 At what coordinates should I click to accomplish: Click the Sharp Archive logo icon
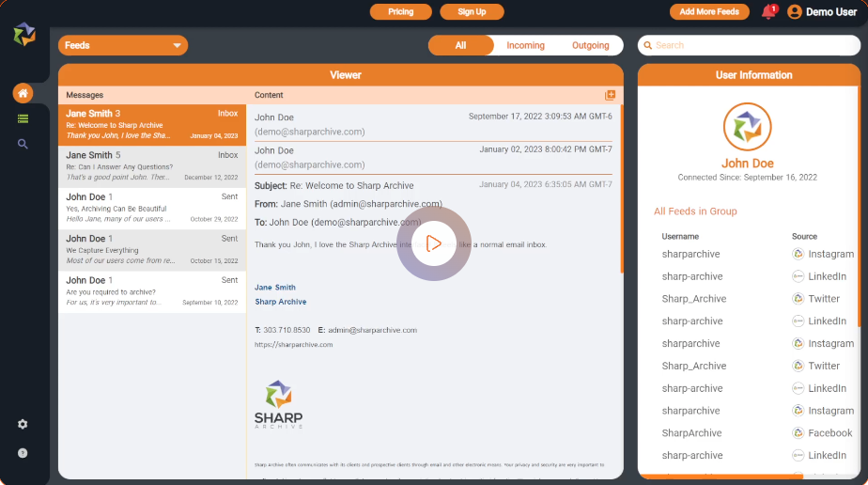click(x=24, y=35)
